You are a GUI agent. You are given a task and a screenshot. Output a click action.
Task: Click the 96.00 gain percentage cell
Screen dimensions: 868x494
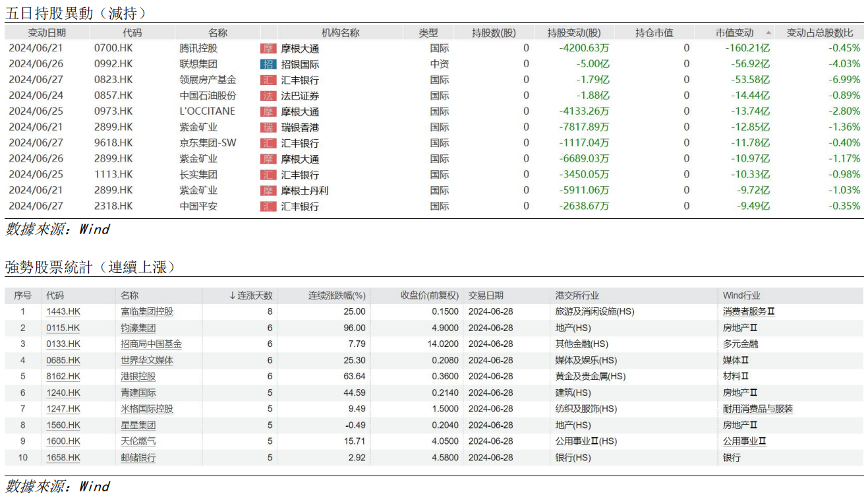pos(355,328)
